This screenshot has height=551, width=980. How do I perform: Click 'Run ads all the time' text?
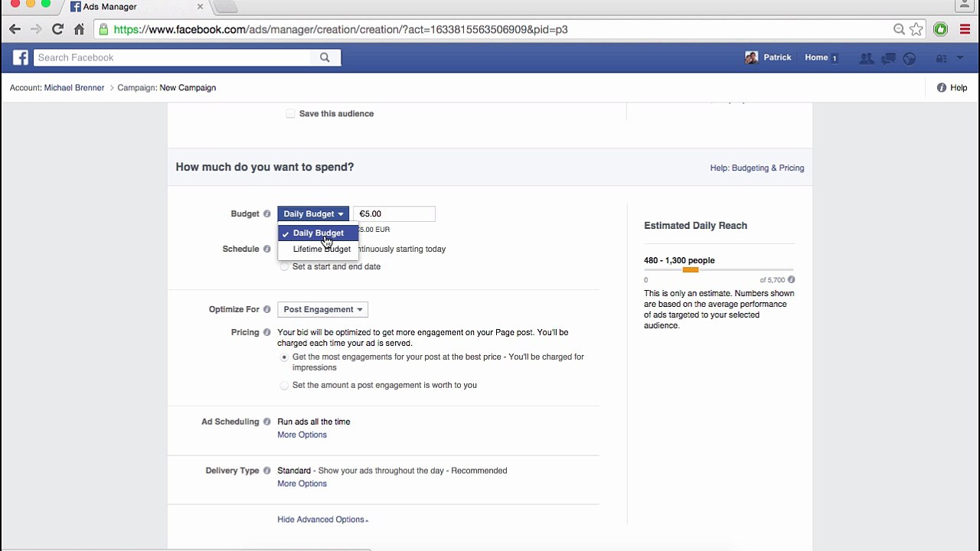pyautogui.click(x=314, y=422)
